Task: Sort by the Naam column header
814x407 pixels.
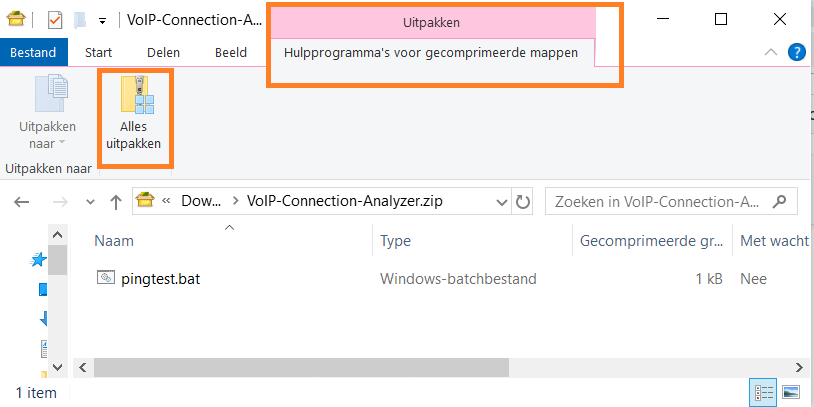Action: click(x=114, y=241)
